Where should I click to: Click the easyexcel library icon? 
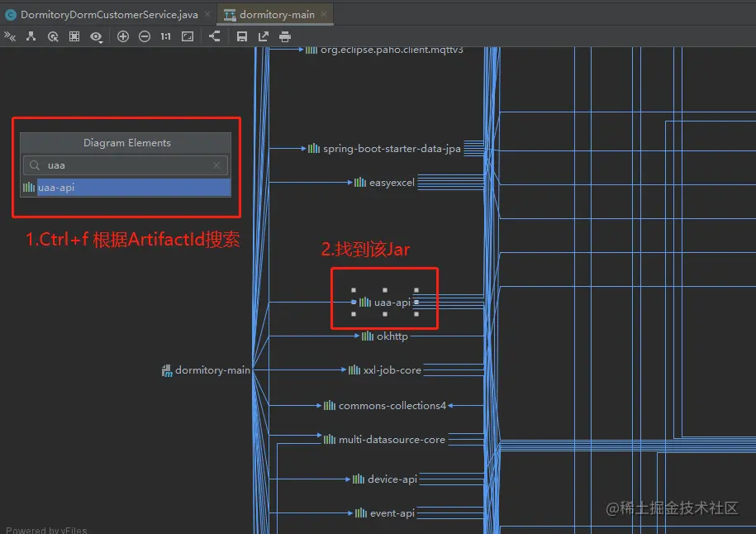point(360,183)
